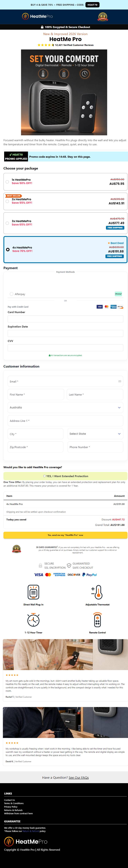Click the guarantee badge in the header
The width and height of the screenshot is (128, 868).
103,17
